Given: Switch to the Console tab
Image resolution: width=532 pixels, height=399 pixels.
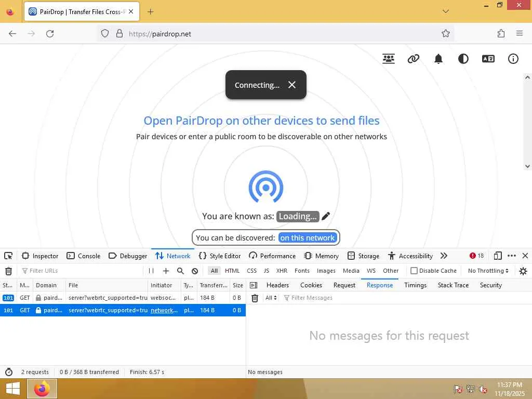Looking at the screenshot, I should 84,256.
